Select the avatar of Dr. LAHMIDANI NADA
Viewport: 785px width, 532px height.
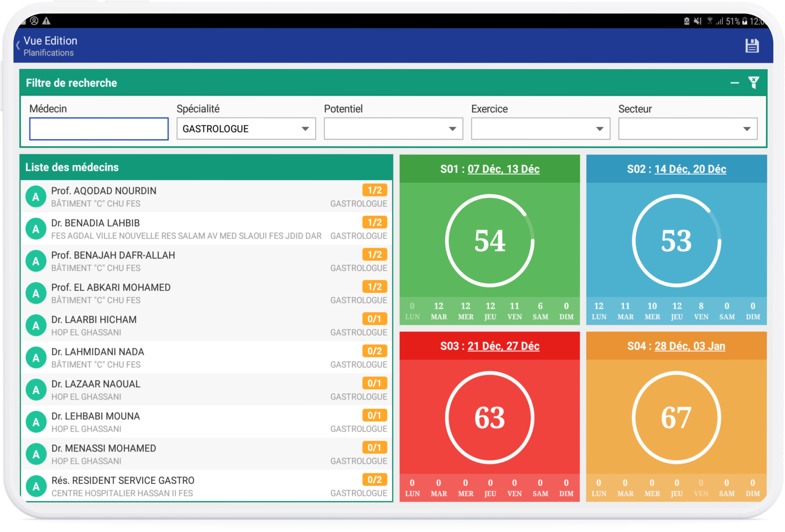click(x=36, y=357)
